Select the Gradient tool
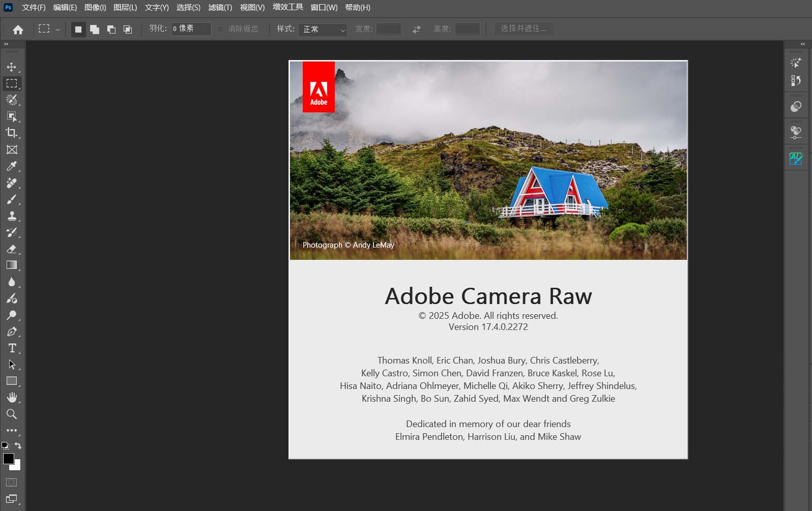812x511 pixels. coord(12,265)
